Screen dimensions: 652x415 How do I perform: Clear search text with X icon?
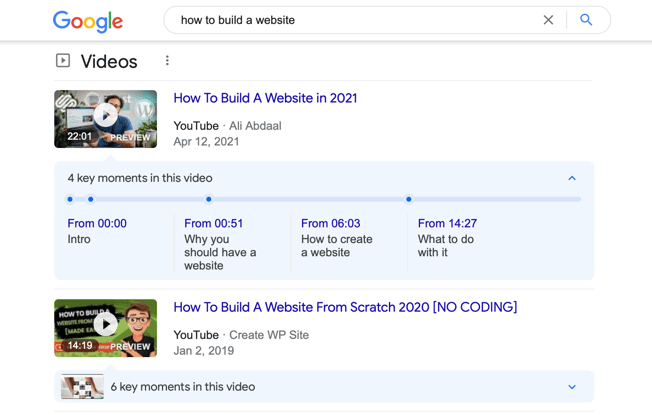548,20
